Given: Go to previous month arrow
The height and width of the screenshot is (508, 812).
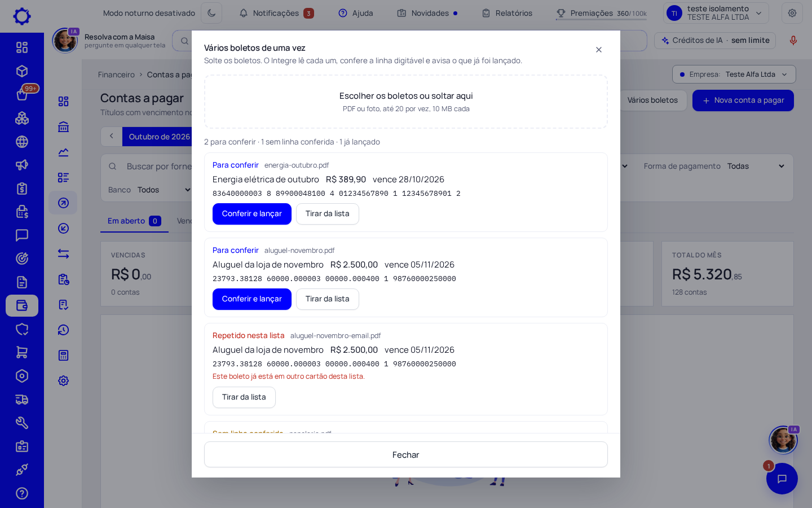Looking at the screenshot, I should (x=112, y=137).
